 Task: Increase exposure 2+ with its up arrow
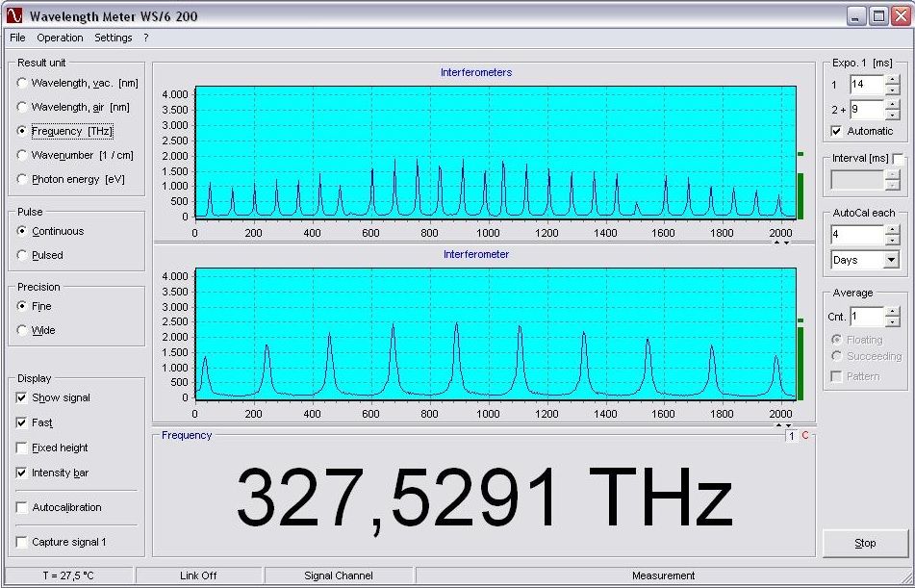click(x=892, y=104)
